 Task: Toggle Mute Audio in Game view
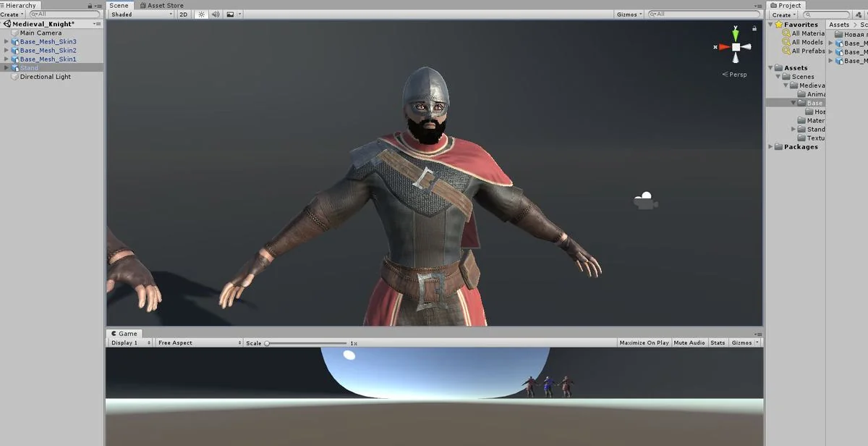pyautogui.click(x=689, y=342)
